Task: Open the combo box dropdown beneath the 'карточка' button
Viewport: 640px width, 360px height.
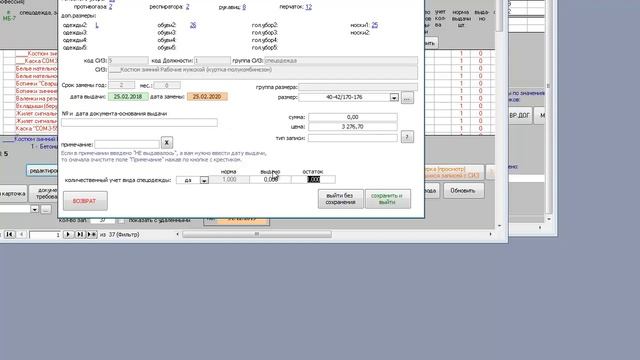Action: pos(34,209)
